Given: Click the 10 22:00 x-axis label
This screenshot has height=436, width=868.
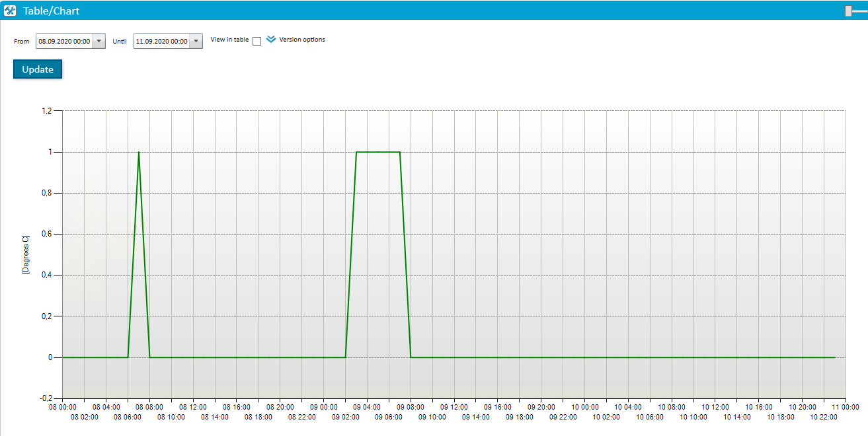Looking at the screenshot, I should [x=824, y=417].
